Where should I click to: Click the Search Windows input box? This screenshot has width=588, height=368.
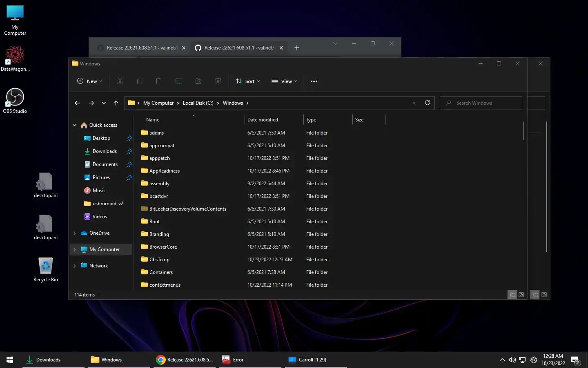pyautogui.click(x=481, y=103)
